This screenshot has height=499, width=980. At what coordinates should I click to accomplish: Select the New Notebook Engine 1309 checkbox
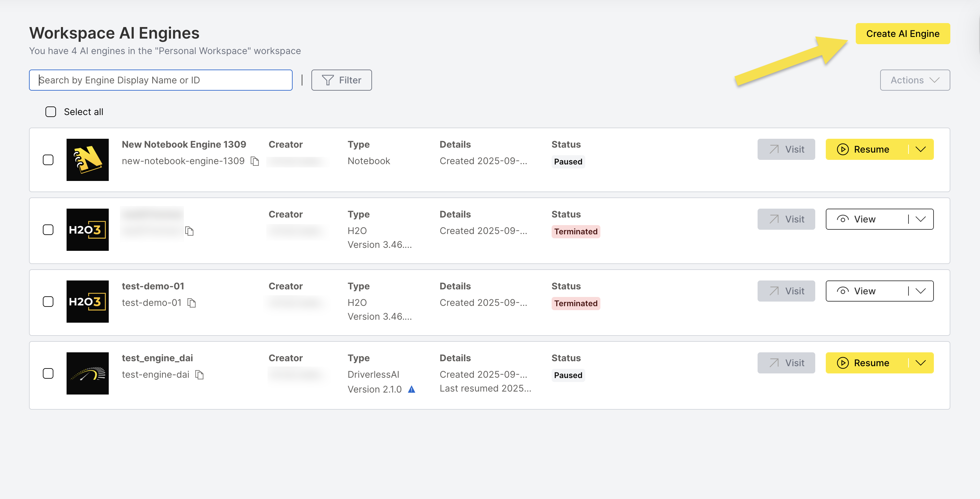48,160
